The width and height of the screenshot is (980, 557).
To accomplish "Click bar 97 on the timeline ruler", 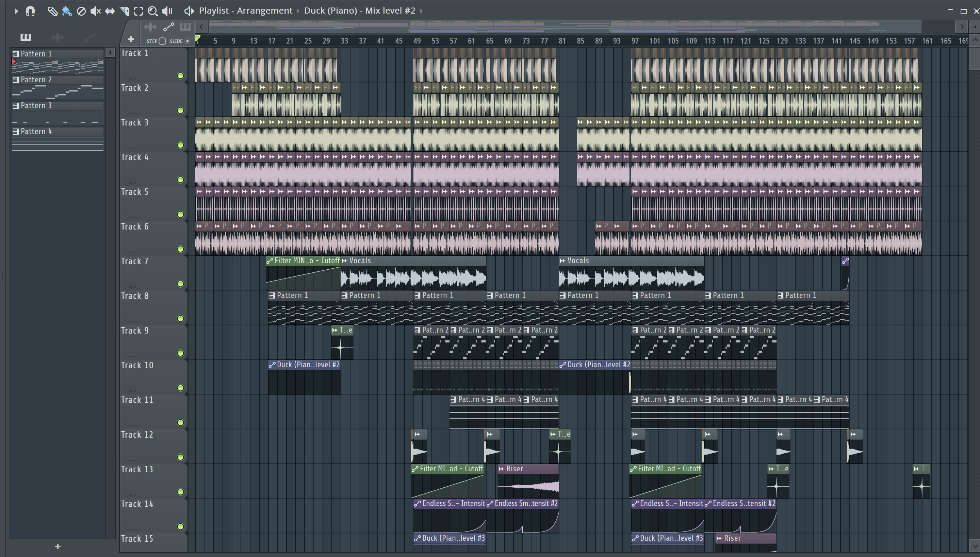I will pyautogui.click(x=635, y=41).
